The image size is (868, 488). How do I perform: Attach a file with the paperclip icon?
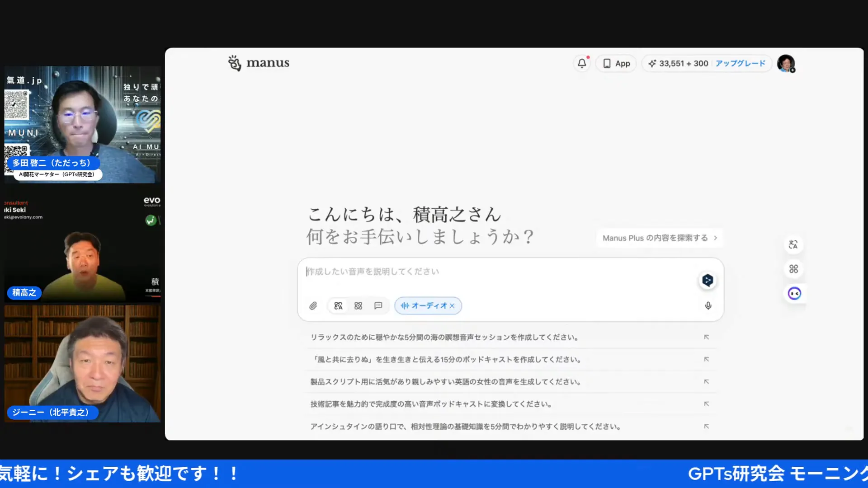(x=313, y=306)
